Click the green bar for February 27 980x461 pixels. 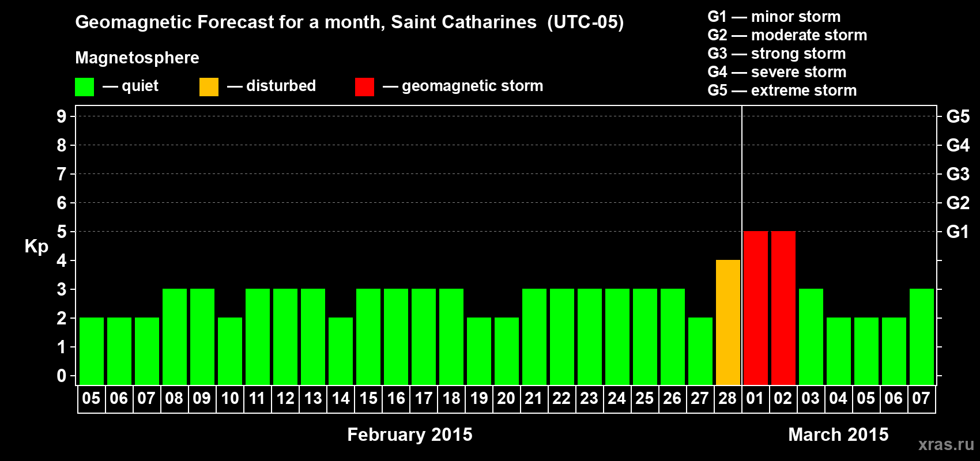[700, 352]
